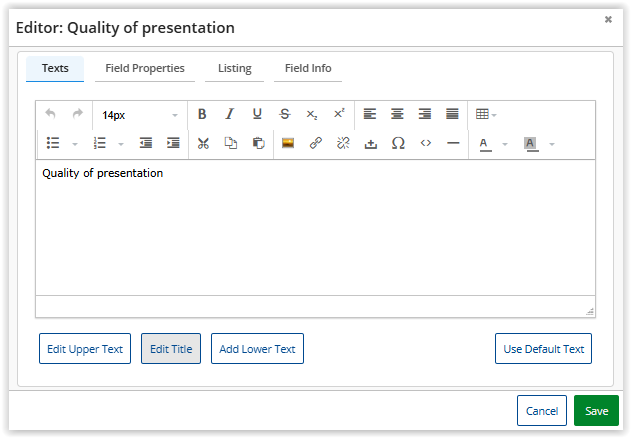
Task: Open source code view icon
Action: click(425, 144)
